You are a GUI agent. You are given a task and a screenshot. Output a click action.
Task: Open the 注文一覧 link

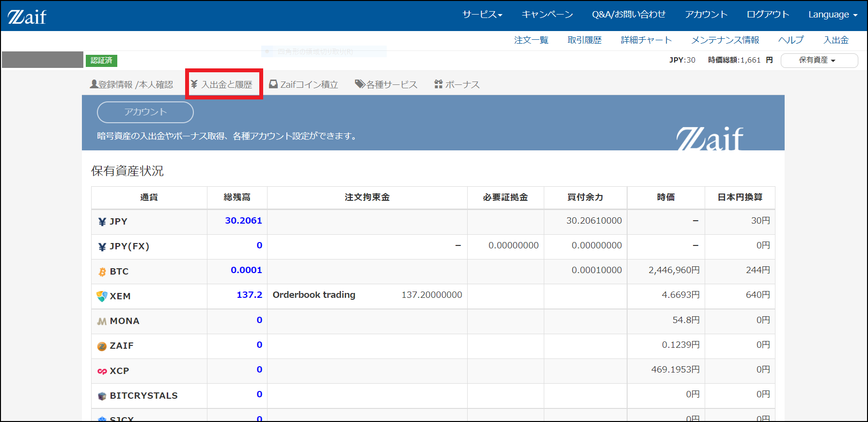tap(531, 40)
